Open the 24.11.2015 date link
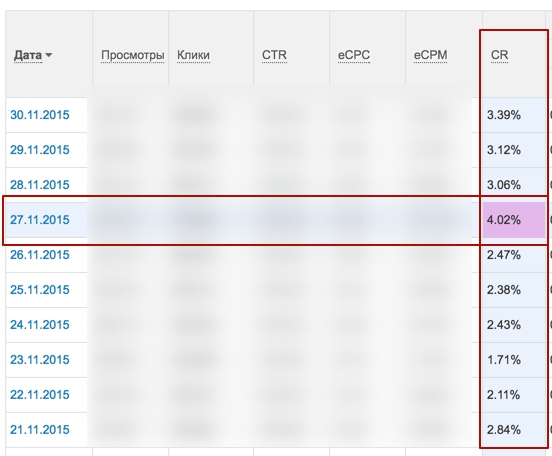 point(40,325)
